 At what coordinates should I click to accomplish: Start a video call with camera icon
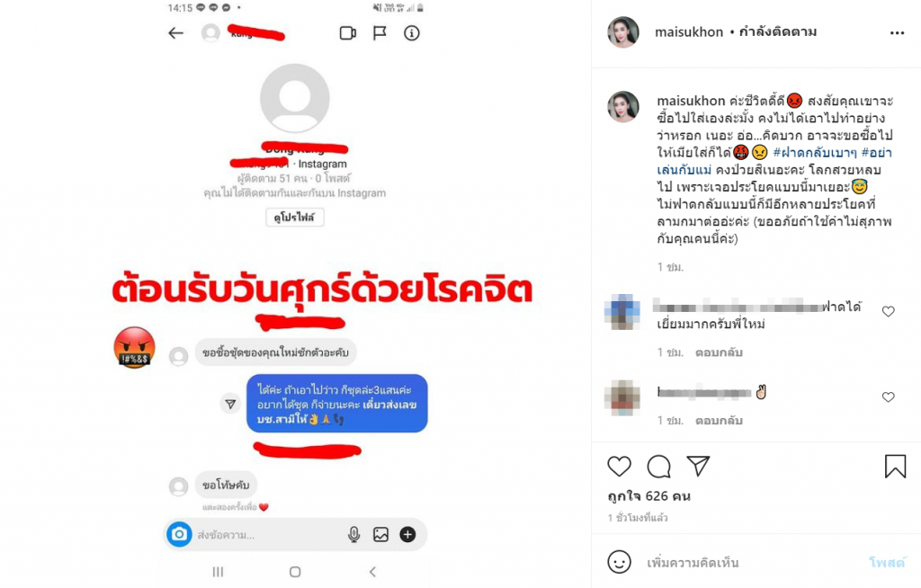coord(348,33)
